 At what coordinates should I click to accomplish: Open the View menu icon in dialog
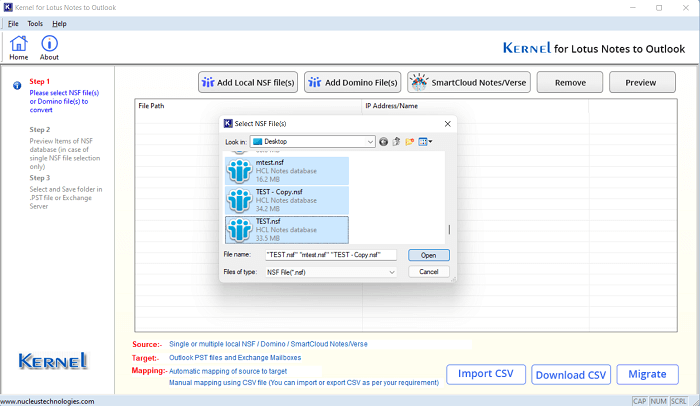[425, 142]
